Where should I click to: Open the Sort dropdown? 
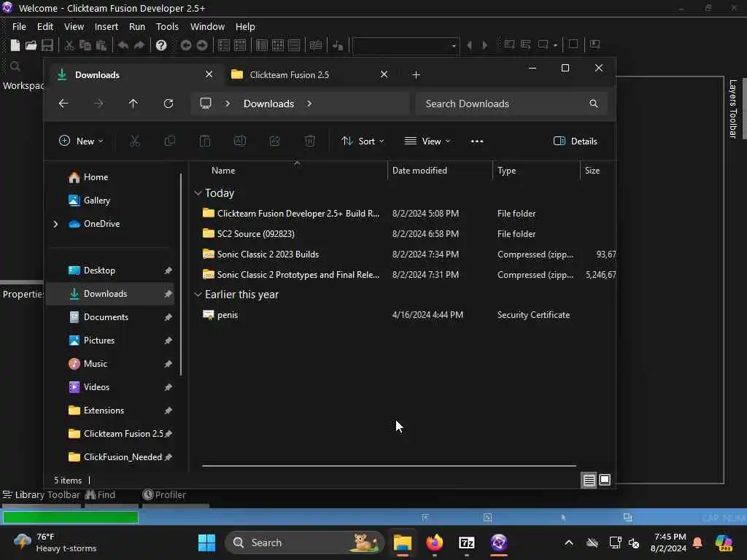point(363,141)
